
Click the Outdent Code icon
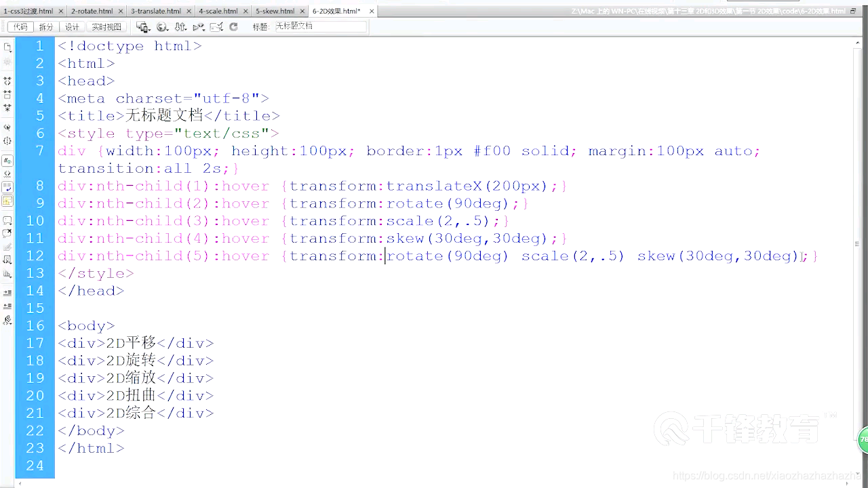(7, 306)
